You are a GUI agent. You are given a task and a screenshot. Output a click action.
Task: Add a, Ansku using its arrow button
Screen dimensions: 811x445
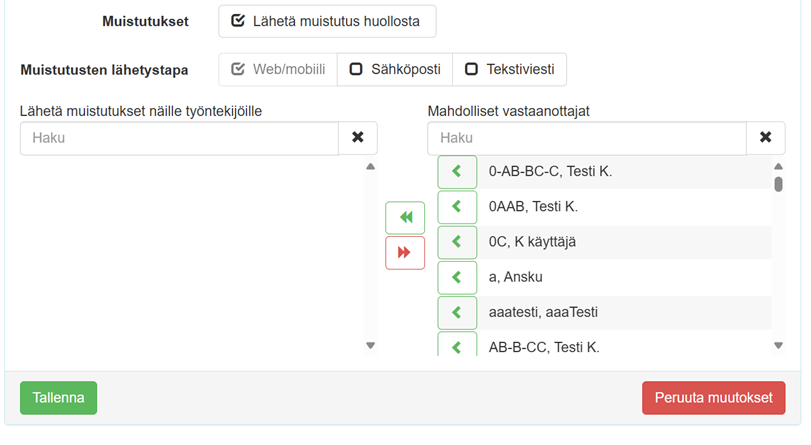[457, 277]
